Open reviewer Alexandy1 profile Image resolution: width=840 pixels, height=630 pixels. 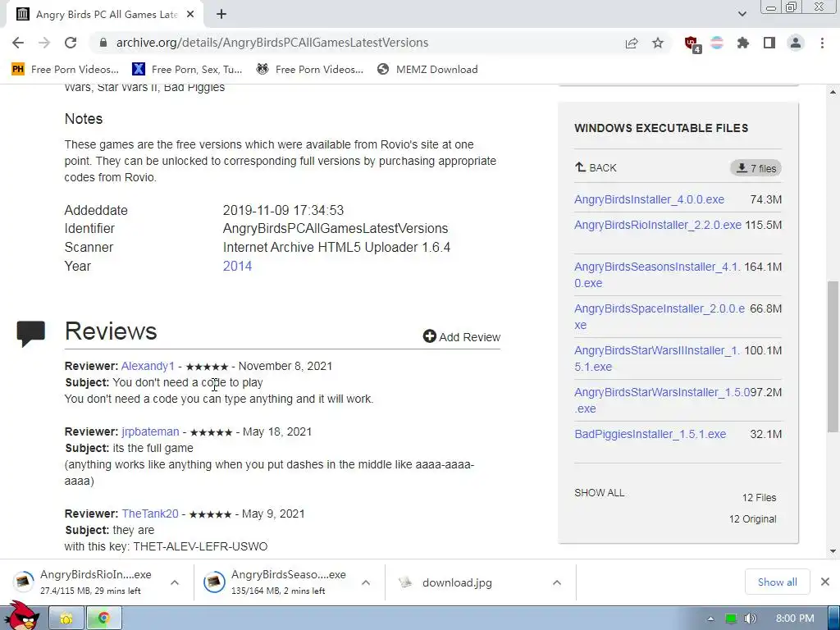tap(148, 366)
